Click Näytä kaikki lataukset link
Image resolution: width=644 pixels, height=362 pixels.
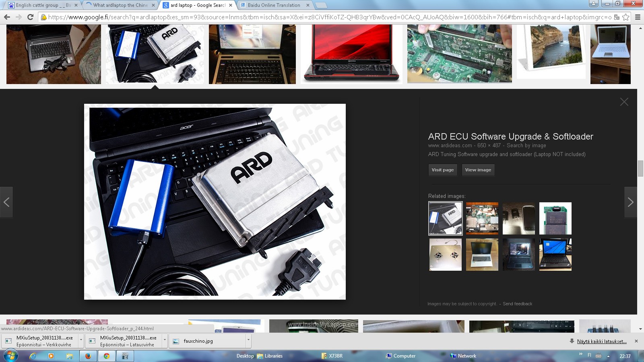click(602, 341)
